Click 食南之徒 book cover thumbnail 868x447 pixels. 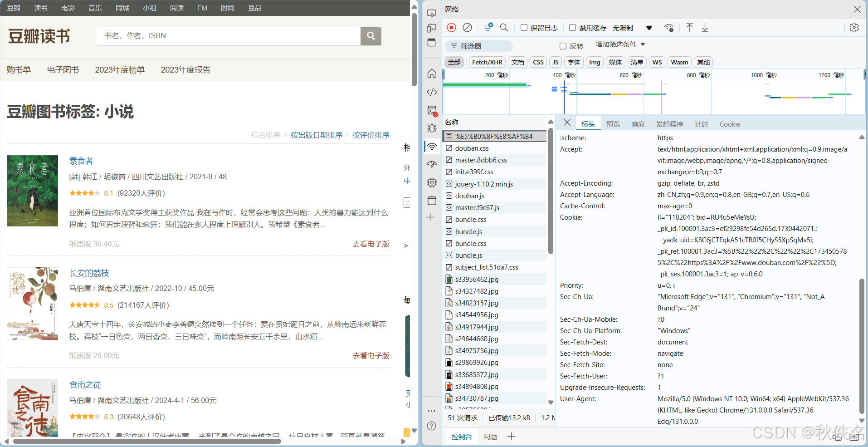32,408
